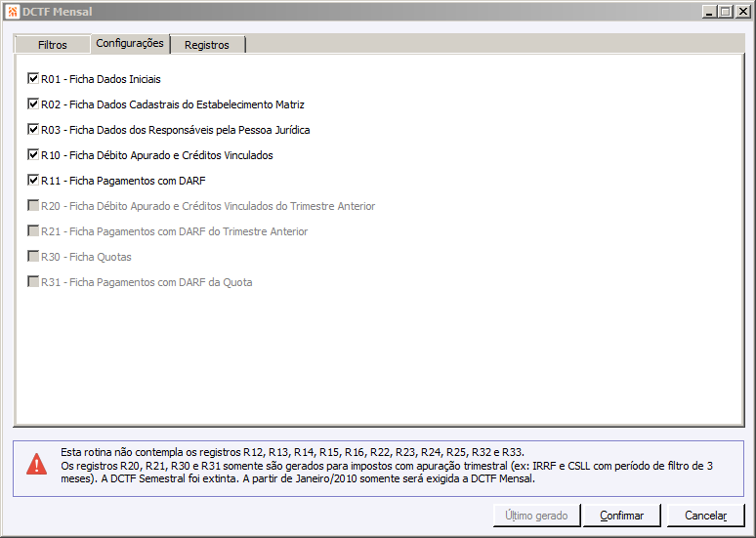Click disabled R20 Trimestre Anterior checkbox
Screen dimensions: 756x538
tap(33, 206)
